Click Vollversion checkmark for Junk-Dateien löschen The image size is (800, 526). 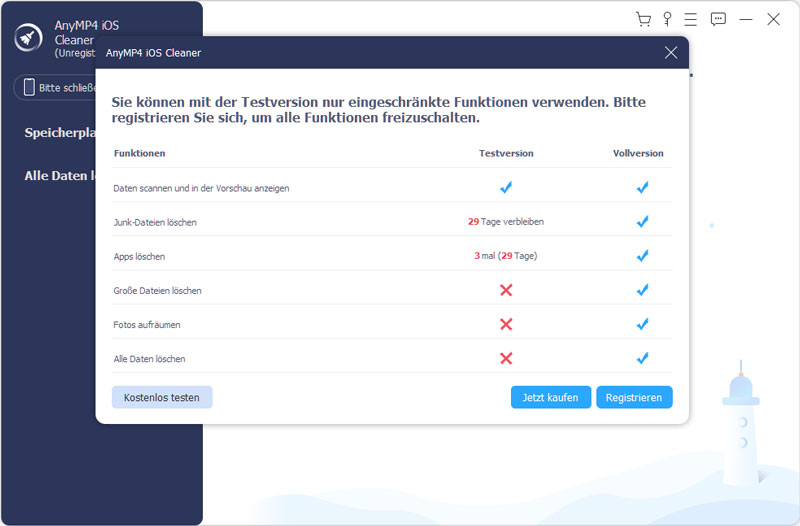[642, 221]
